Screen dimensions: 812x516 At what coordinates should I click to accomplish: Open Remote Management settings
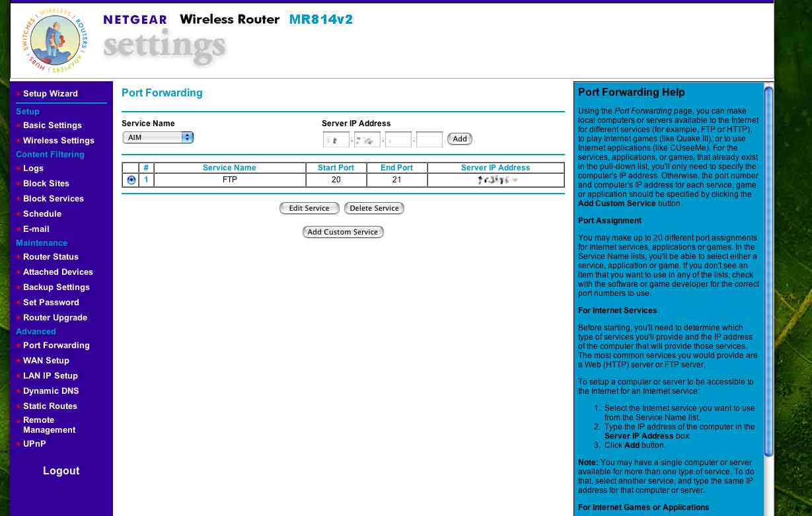click(50, 425)
